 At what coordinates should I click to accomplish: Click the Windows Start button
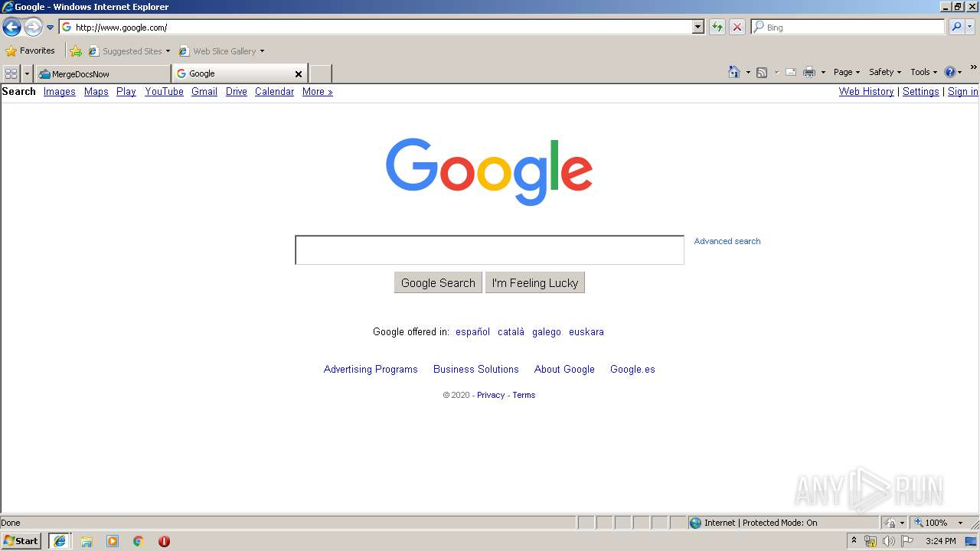coord(21,541)
